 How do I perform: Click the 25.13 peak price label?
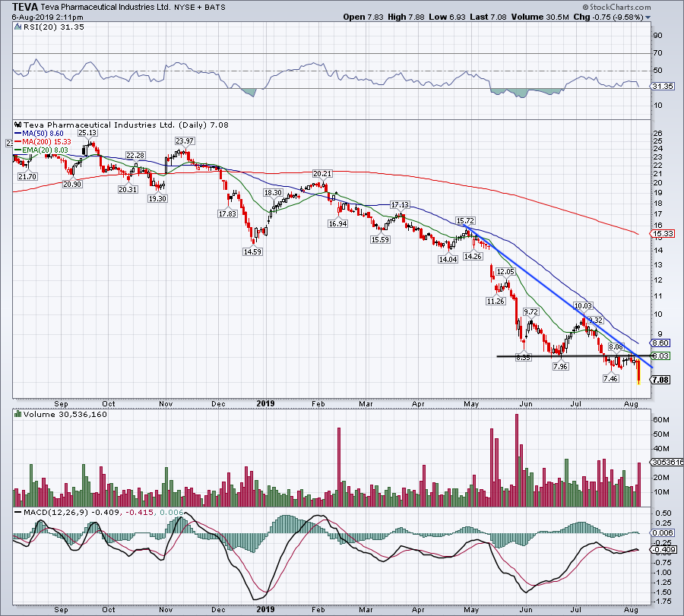(87, 132)
